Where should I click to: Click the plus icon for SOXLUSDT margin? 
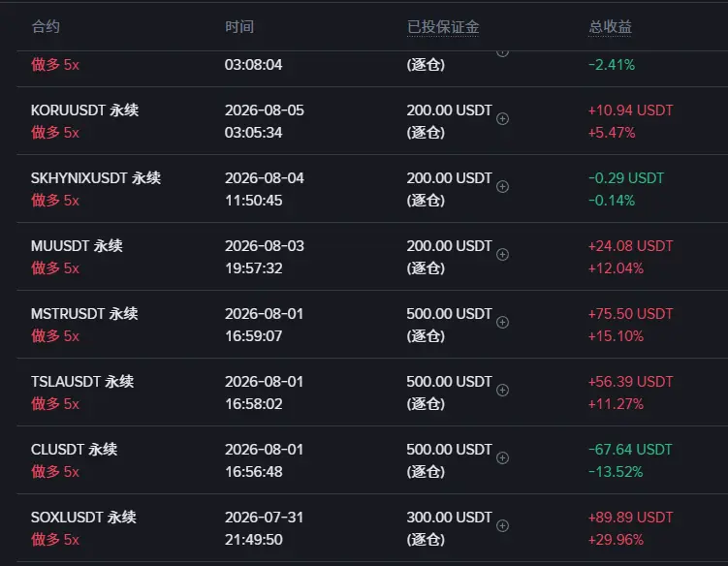502,525
